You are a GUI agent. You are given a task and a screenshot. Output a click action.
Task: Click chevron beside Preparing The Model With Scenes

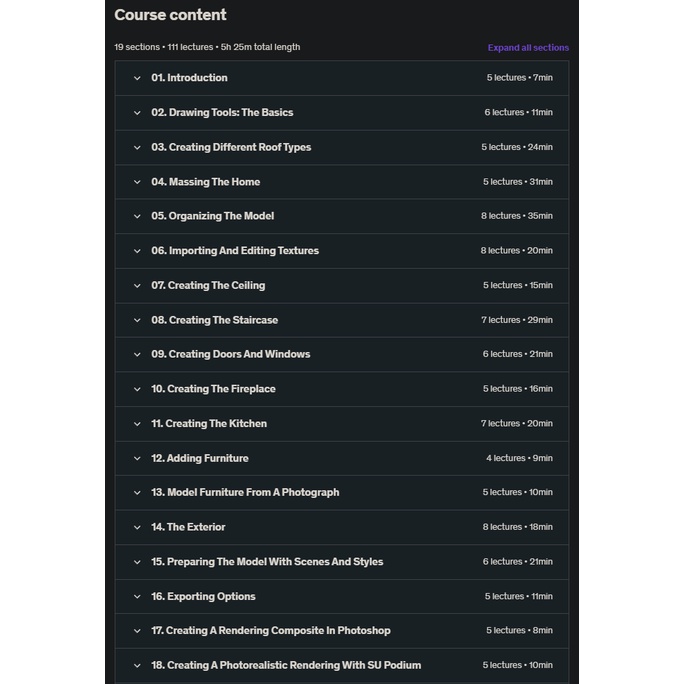pyautogui.click(x=137, y=562)
